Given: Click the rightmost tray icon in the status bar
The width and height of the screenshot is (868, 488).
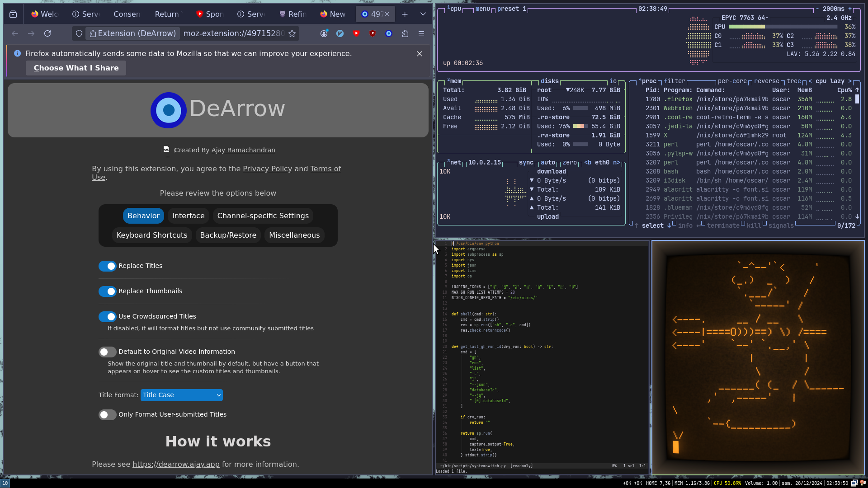Looking at the screenshot, I should (863, 483).
